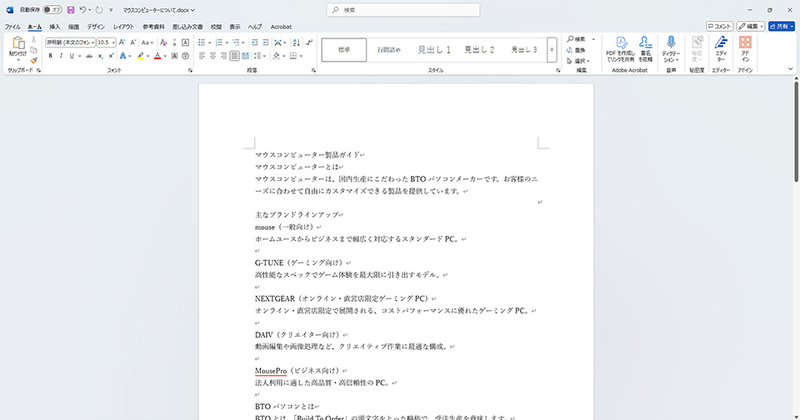The width and height of the screenshot is (800, 420).
Task: Toggle justify alignment button
Action: click(x=234, y=56)
